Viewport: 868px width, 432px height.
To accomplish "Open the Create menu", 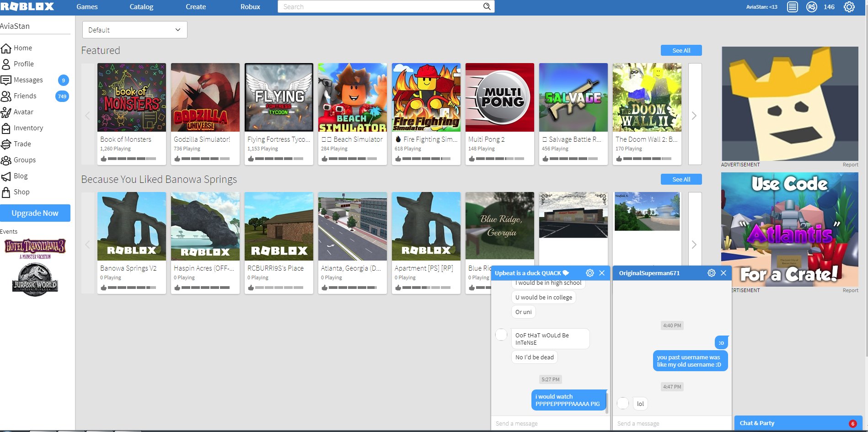I will [196, 7].
